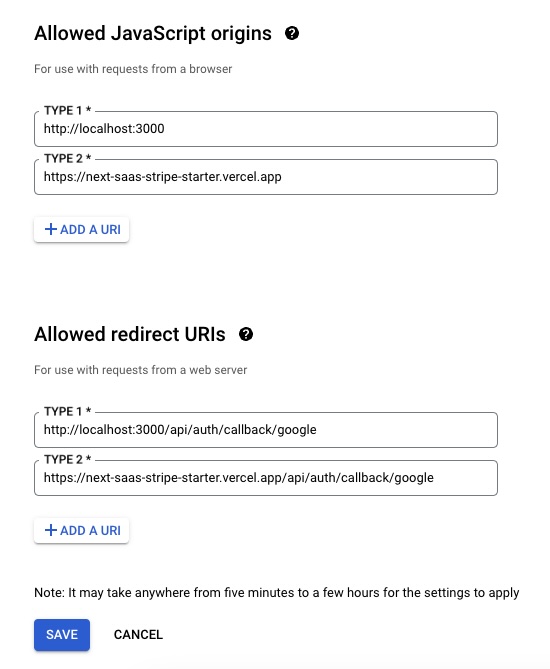The image size is (550, 669).
Task: Click TYPE 1 label under JavaScript origins
Action: [67, 111]
